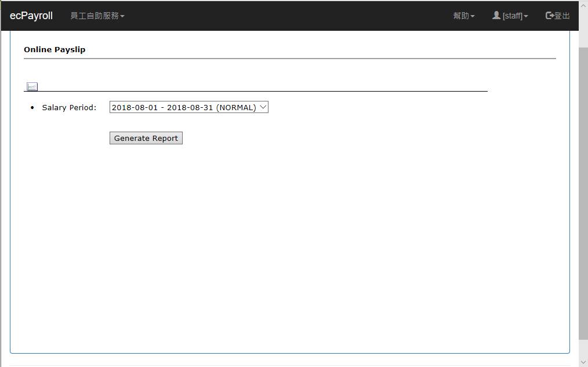Click the vertical scrollbar thumb

(x=583, y=193)
